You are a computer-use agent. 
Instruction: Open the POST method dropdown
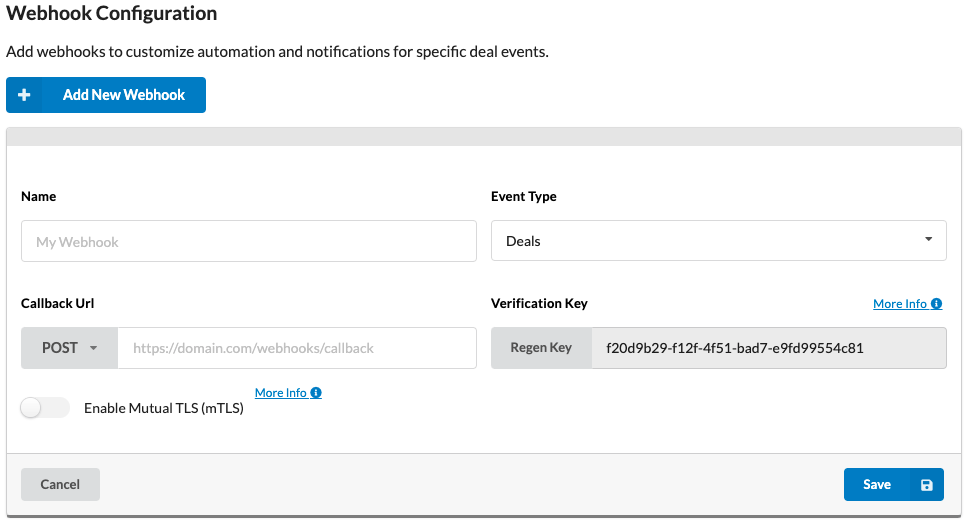coord(69,348)
